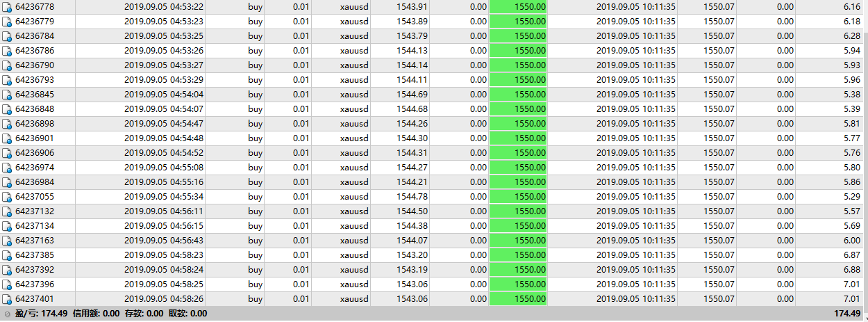This screenshot has height=322, width=868.
Task: Select profit value 6.88
Action: point(851,270)
